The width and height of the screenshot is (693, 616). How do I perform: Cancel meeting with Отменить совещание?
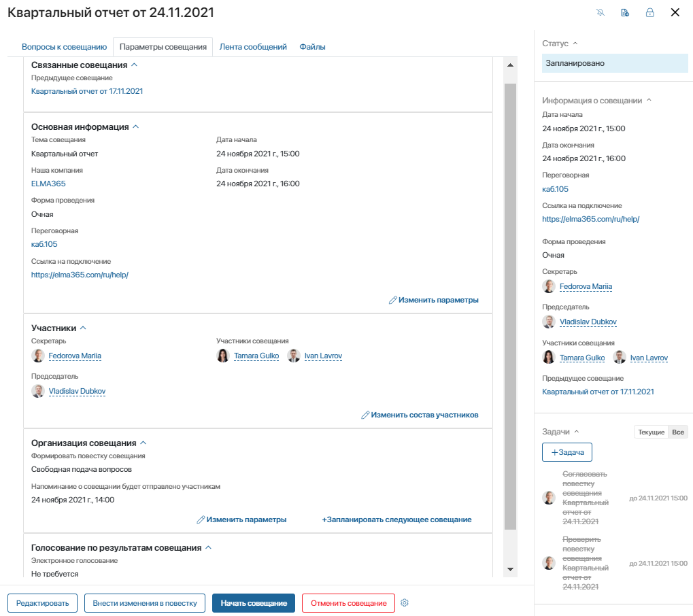348,603
